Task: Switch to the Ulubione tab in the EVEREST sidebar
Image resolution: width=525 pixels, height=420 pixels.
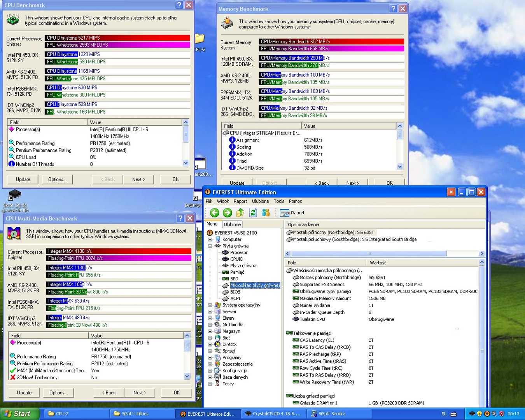Action: 232,224
